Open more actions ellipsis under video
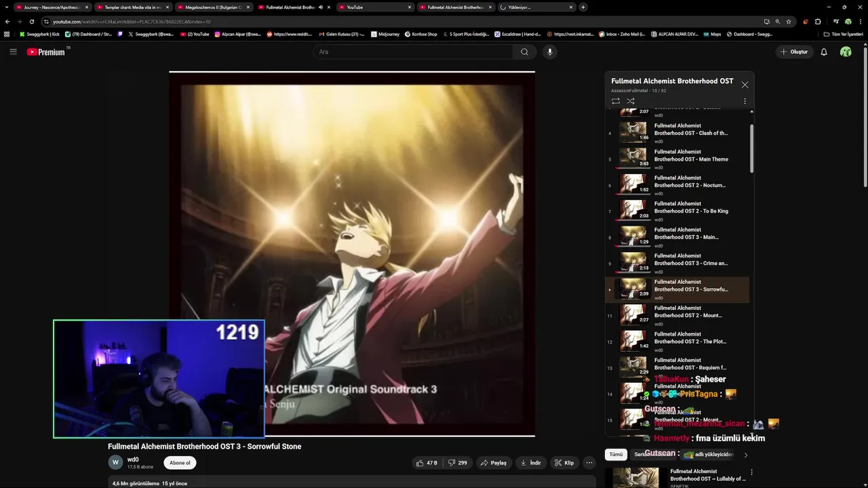The image size is (868, 488). click(x=589, y=463)
